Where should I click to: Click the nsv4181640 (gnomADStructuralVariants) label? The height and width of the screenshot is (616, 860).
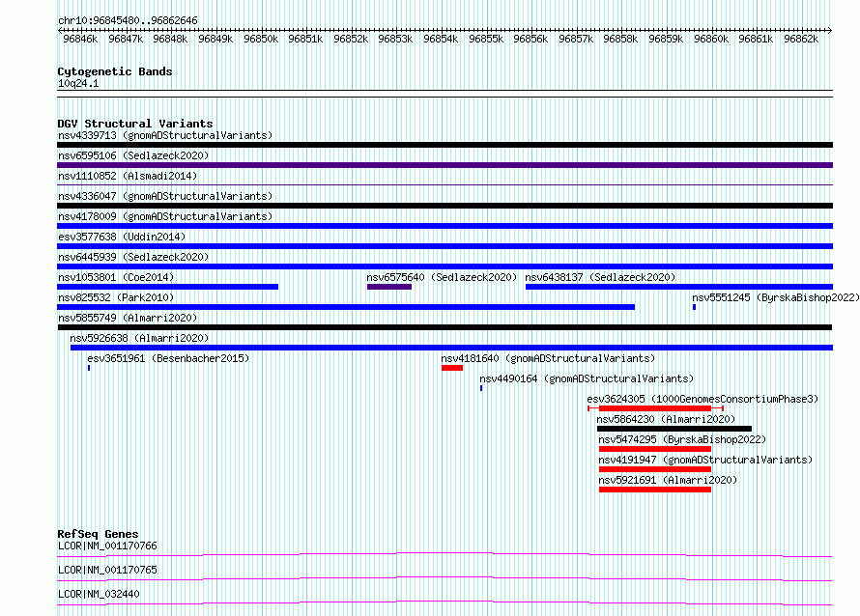548,358
